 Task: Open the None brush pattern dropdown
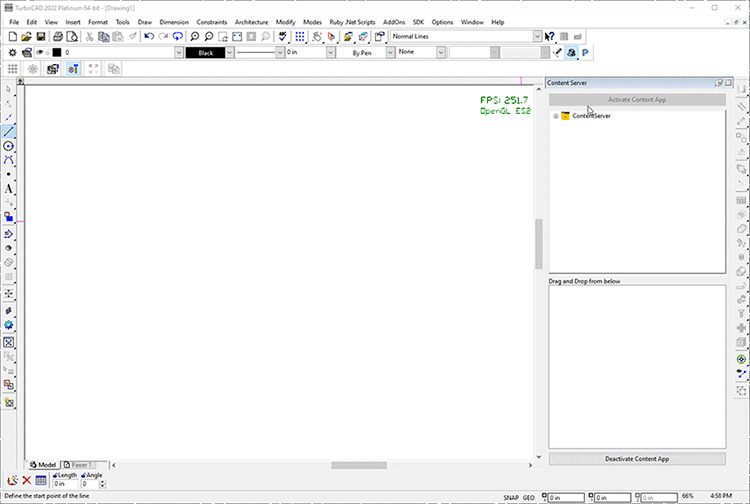(x=441, y=53)
